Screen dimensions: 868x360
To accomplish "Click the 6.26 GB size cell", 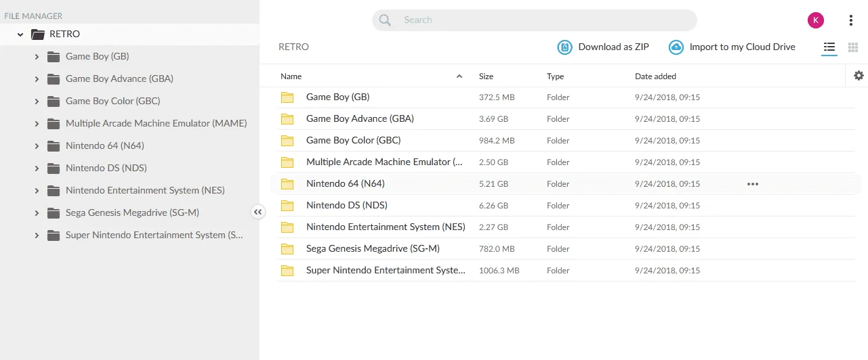I will [493, 206].
